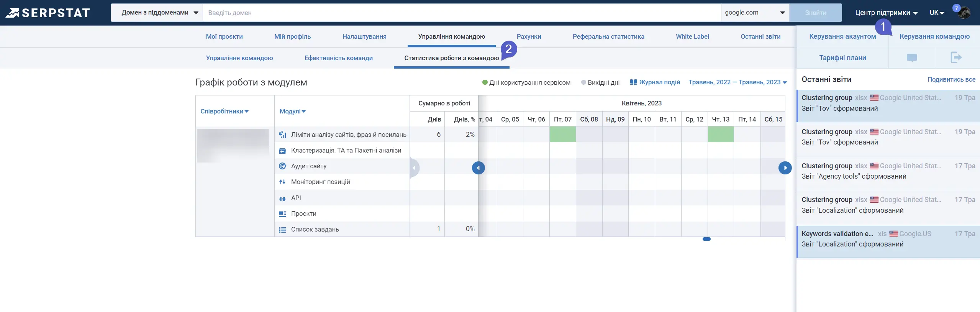Viewport: 980px width, 312px height.
Task: Open the "Agency tools" Clustering group report
Action: tap(888, 173)
